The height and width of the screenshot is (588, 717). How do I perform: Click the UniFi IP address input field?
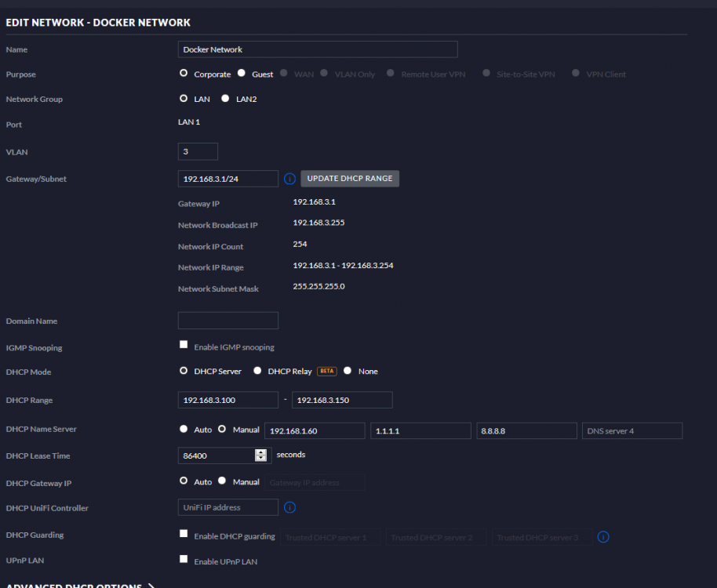pyautogui.click(x=228, y=507)
